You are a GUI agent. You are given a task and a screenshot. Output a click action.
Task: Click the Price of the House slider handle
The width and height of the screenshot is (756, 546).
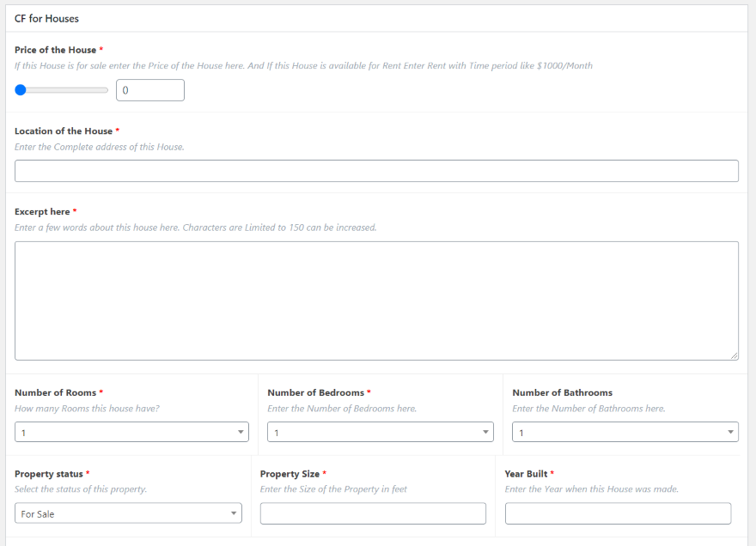tap(21, 90)
